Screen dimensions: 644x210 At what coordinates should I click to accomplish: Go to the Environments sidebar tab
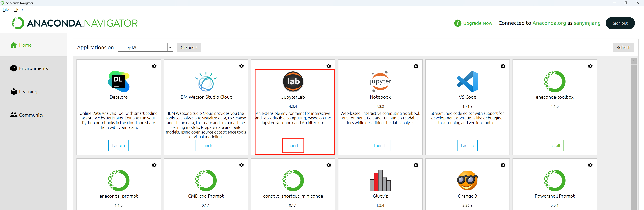click(33, 68)
